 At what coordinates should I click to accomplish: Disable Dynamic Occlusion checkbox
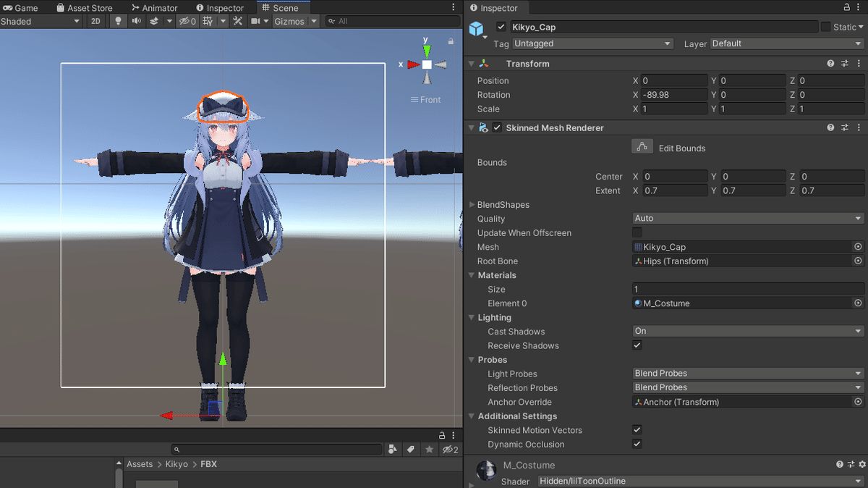(637, 444)
